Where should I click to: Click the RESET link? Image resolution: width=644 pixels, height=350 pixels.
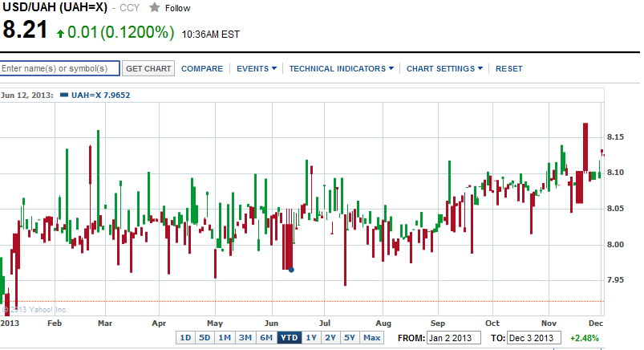tap(509, 69)
